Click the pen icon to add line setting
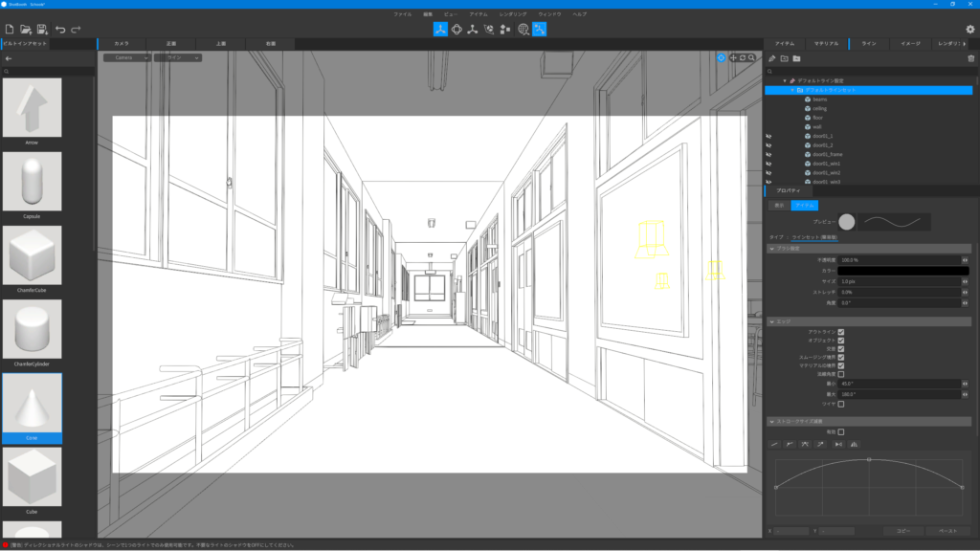Screen dimensions: 980x551 click(x=772, y=58)
